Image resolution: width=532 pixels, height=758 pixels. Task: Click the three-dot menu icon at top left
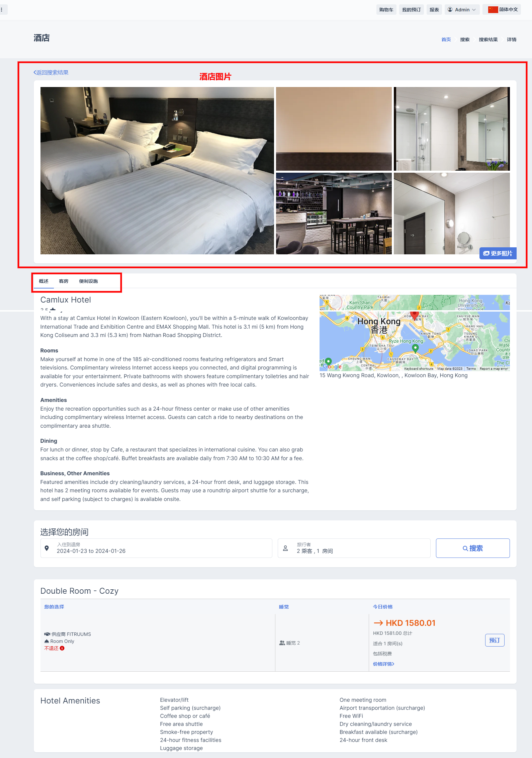[2, 10]
